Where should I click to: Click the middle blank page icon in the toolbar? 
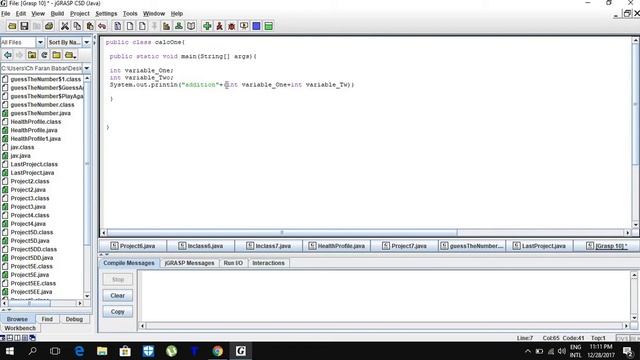130,26
